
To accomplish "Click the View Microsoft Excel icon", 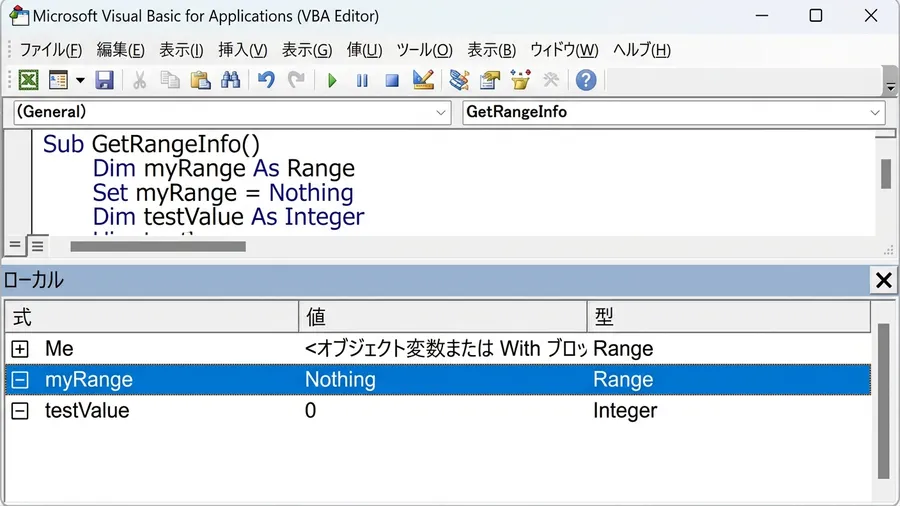I will [x=28, y=80].
